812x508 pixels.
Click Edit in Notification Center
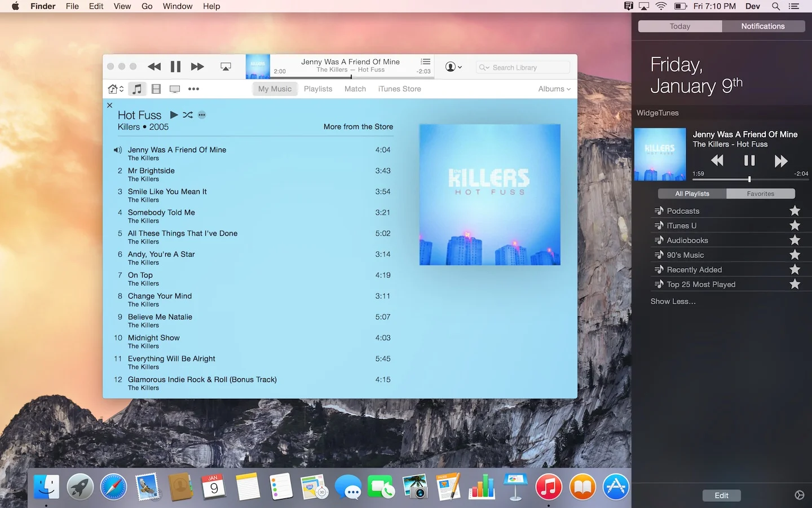pyautogui.click(x=722, y=496)
